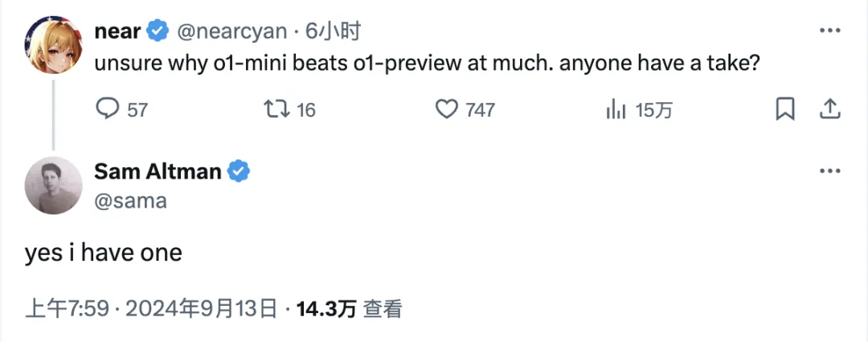Click the reply text 'yes i have one'
The image size is (868, 342).
click(104, 253)
